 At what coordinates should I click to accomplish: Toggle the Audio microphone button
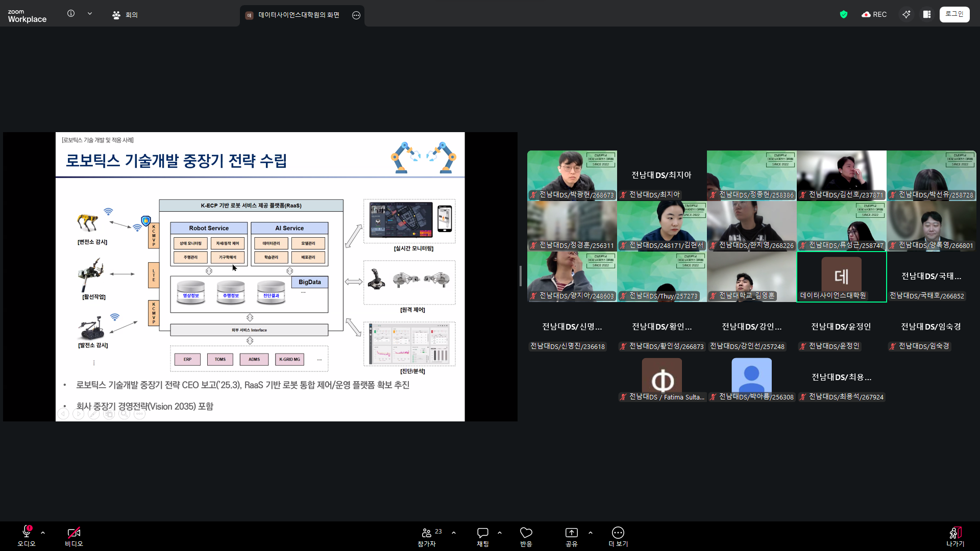[27, 533]
